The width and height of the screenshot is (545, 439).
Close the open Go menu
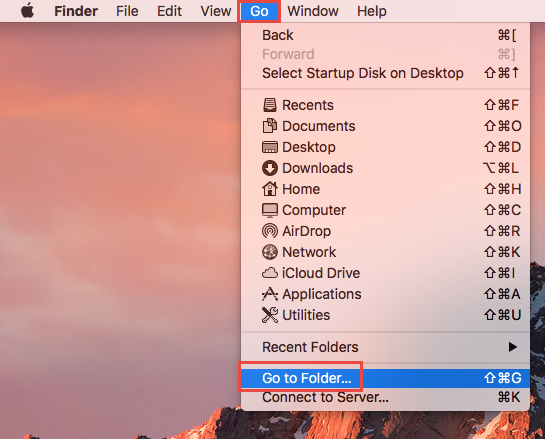coord(259,11)
